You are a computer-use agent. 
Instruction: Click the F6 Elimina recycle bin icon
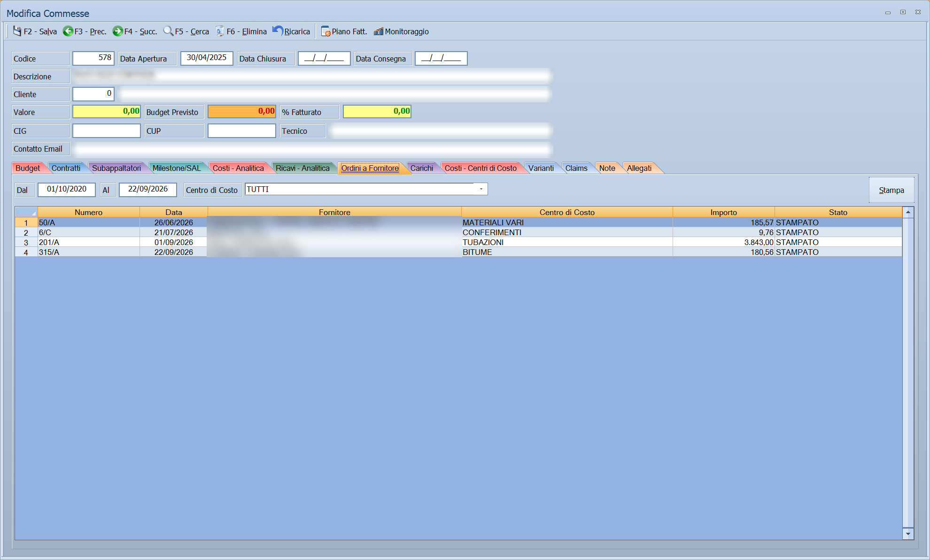pyautogui.click(x=220, y=31)
